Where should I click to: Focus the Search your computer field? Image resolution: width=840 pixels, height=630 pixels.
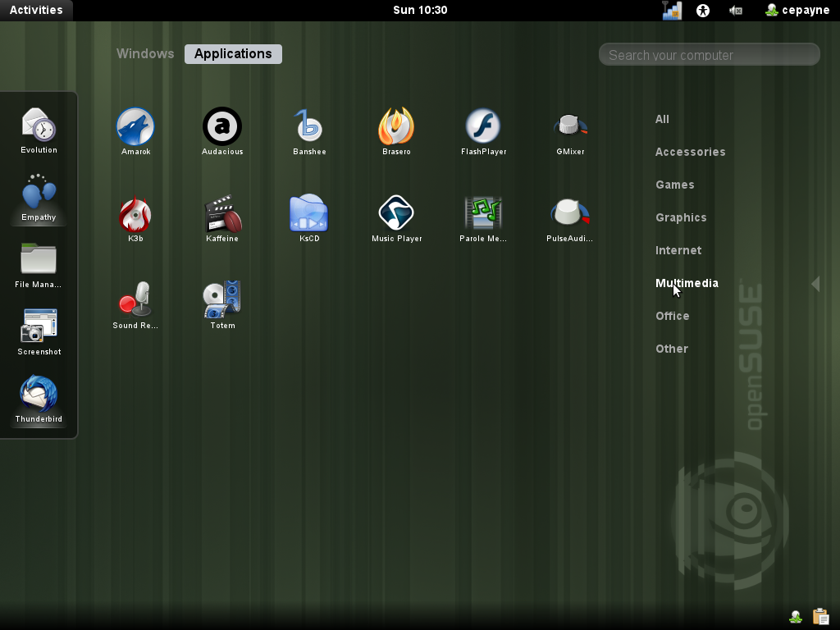coord(710,55)
